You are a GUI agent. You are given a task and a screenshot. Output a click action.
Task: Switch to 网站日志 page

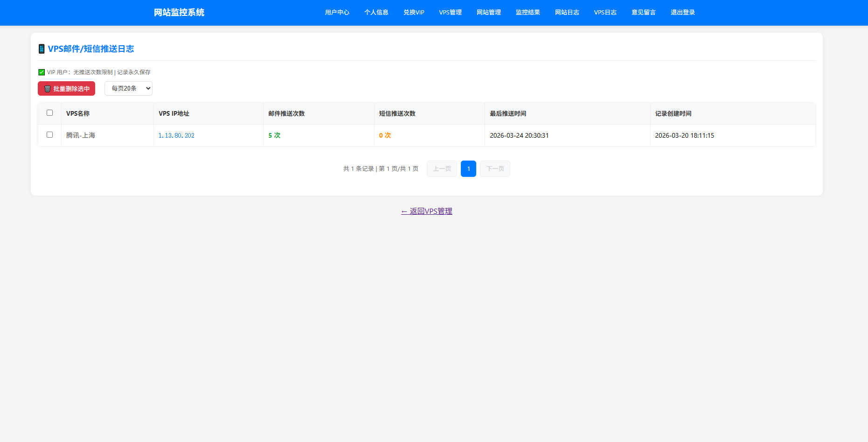pos(567,13)
